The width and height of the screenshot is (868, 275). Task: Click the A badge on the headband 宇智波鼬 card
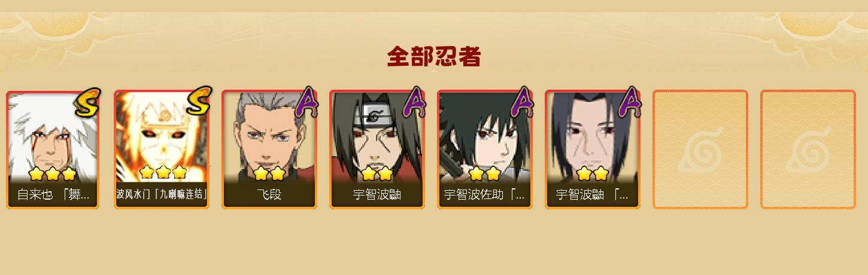415,102
